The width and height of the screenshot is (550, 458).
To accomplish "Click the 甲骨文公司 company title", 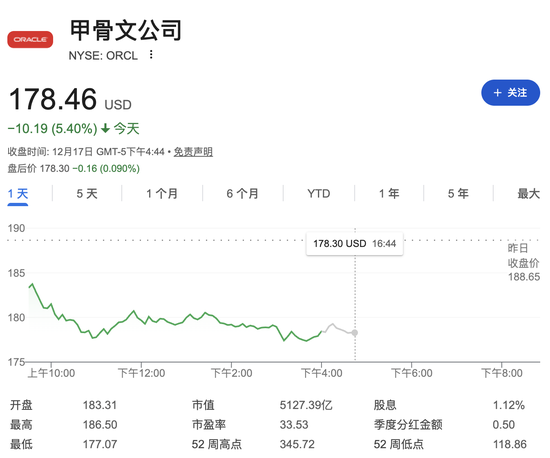I will [126, 31].
